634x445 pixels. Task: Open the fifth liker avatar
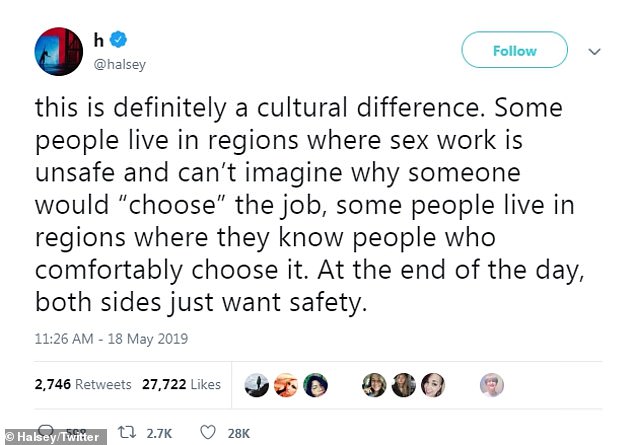[x=405, y=385]
